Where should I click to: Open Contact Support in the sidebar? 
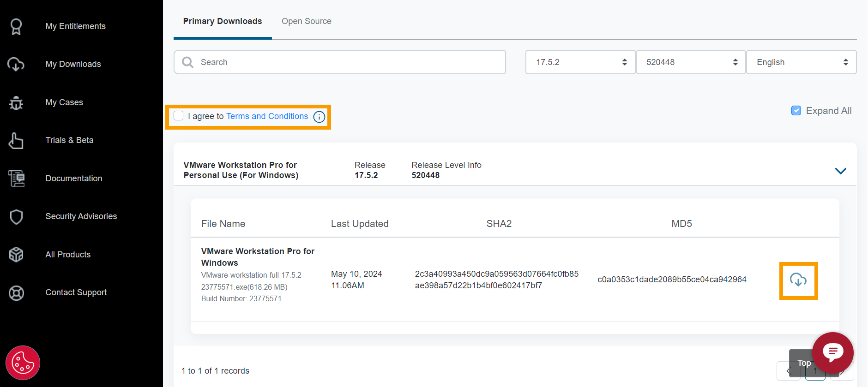(x=76, y=292)
